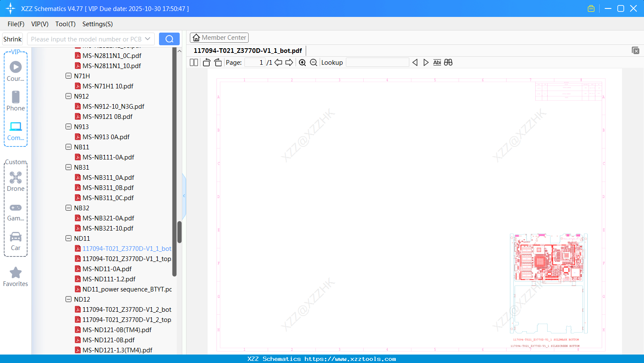Screen dimensions: 644x363
Task: Zoom in on the schematic
Action: [x=302, y=63]
